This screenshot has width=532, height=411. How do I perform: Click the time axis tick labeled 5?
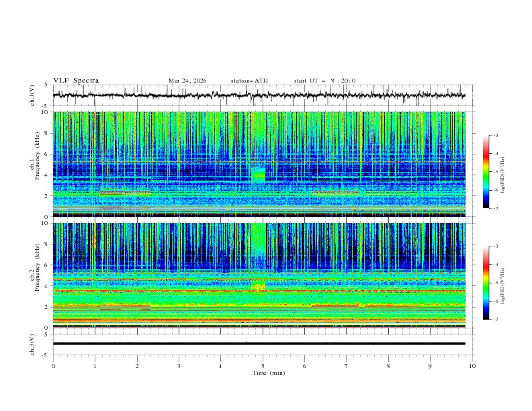pos(263,366)
